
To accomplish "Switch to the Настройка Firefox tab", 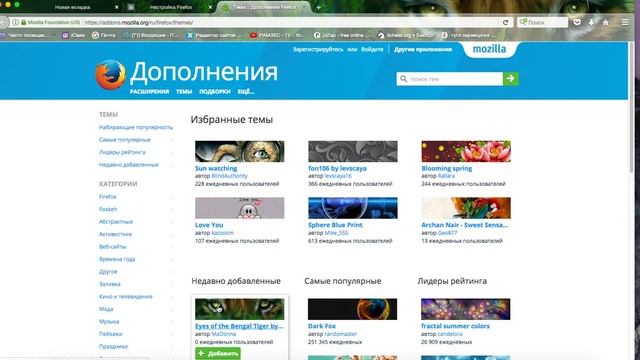I will click(171, 7).
